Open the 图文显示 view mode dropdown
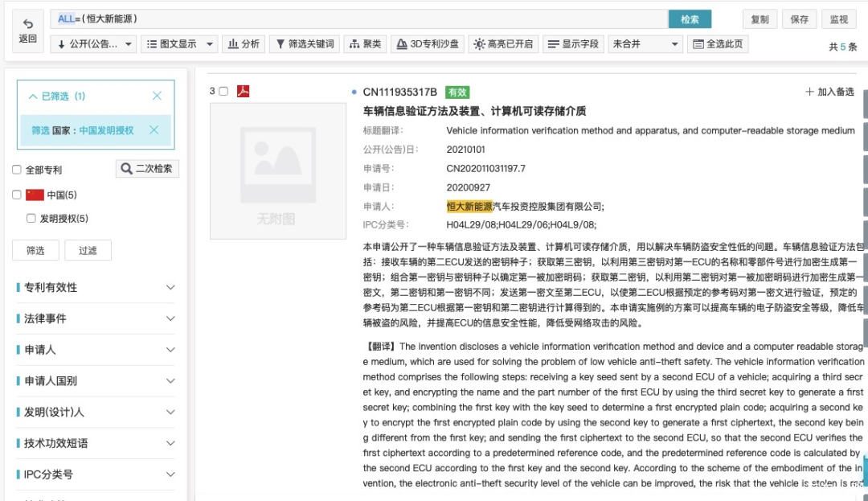Viewport: 868px width, 501px height. pyautogui.click(x=179, y=43)
